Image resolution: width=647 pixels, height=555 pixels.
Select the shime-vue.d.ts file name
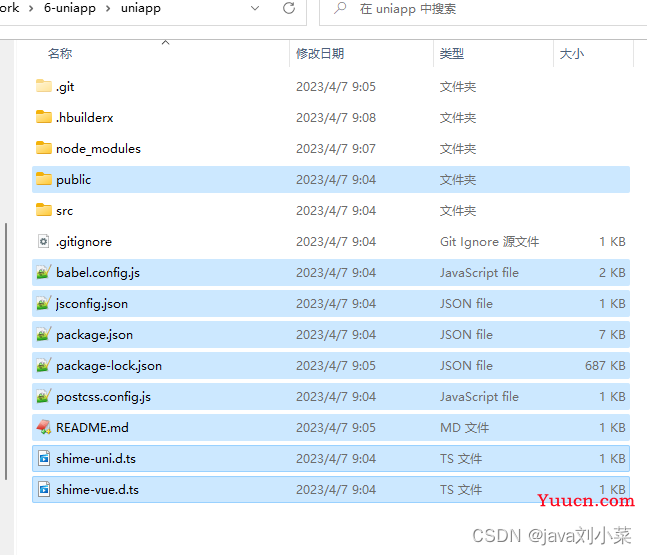[97, 489]
